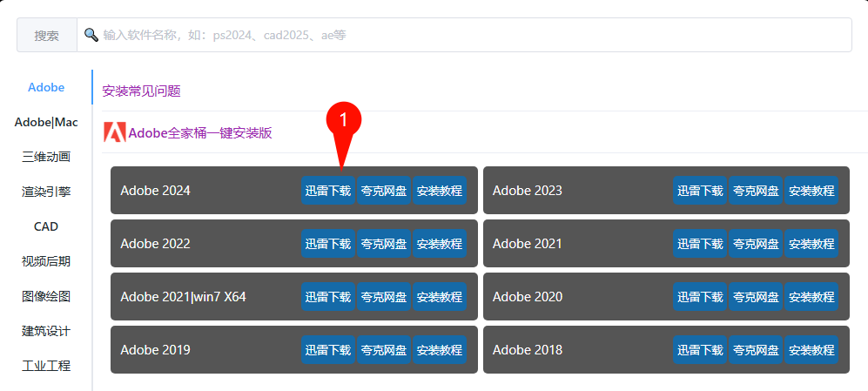Click 迅雷下载 for Adobe 2023
The image size is (868, 391).
tap(700, 191)
